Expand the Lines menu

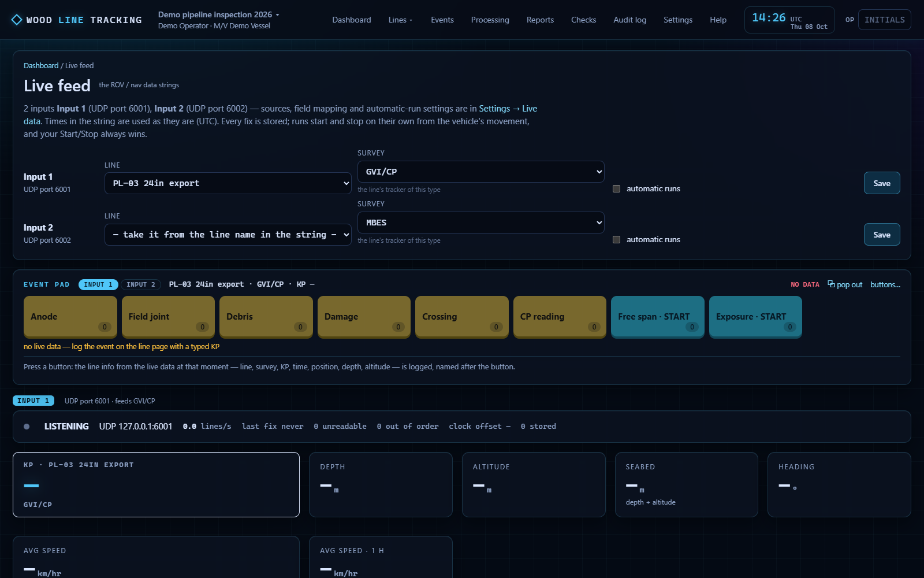click(400, 20)
